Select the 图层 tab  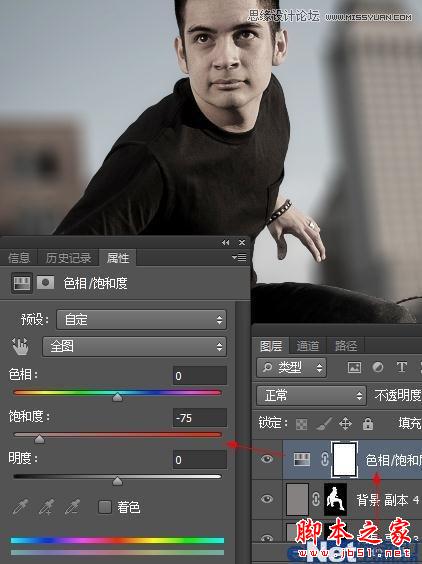271,346
